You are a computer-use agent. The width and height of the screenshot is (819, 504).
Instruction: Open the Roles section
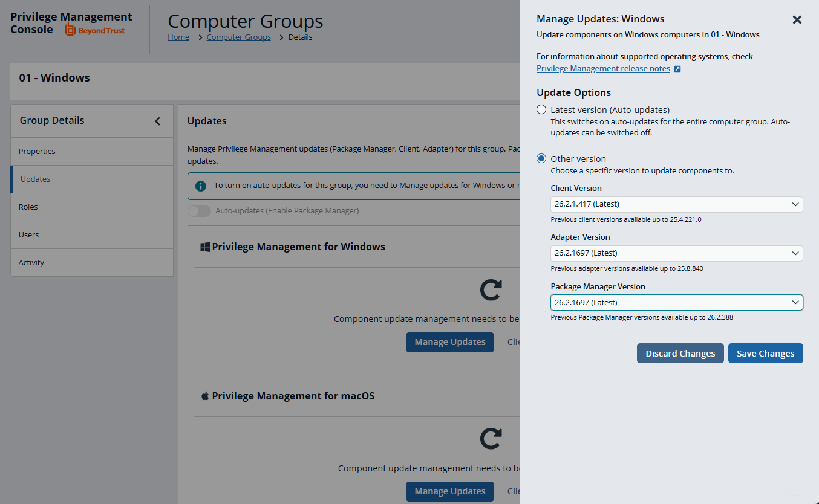tap(92, 207)
